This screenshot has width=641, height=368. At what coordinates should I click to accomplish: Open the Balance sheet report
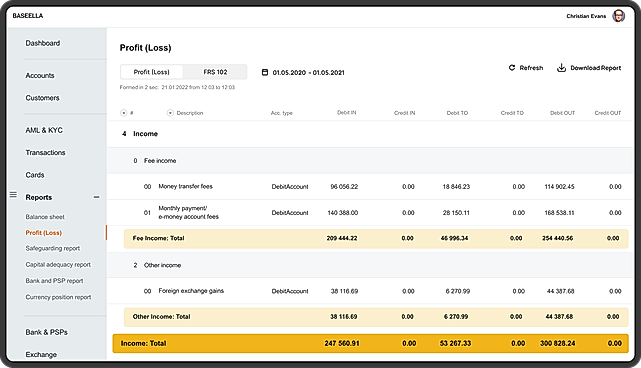[x=45, y=217]
